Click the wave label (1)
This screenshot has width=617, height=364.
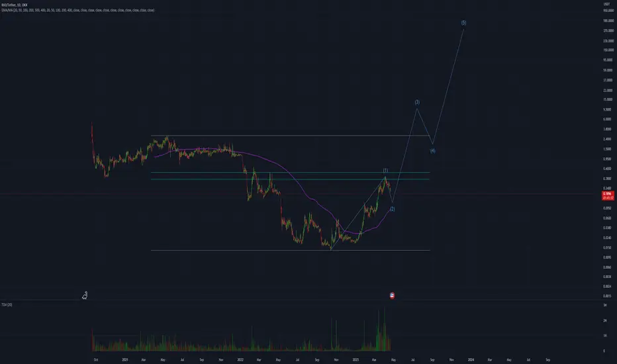[x=385, y=170]
